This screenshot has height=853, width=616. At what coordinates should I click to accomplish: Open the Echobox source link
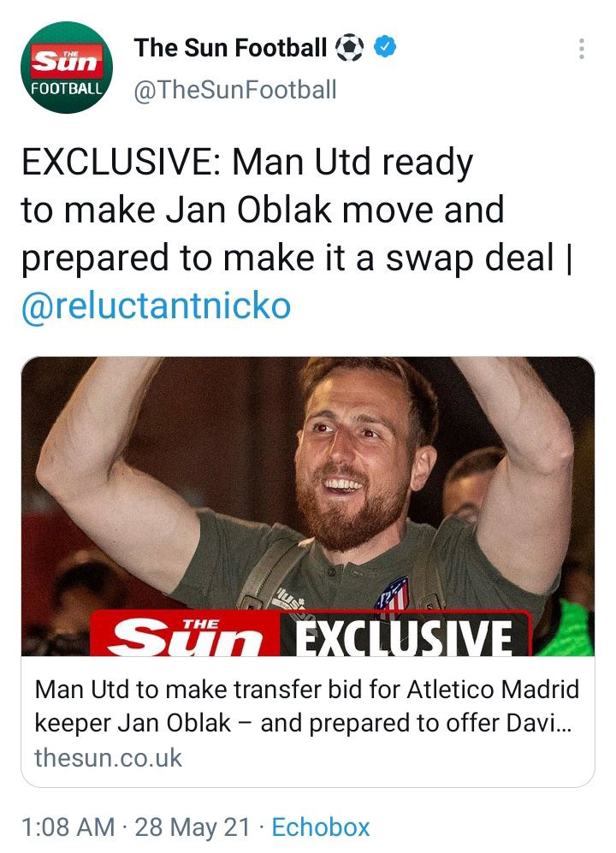(321, 827)
